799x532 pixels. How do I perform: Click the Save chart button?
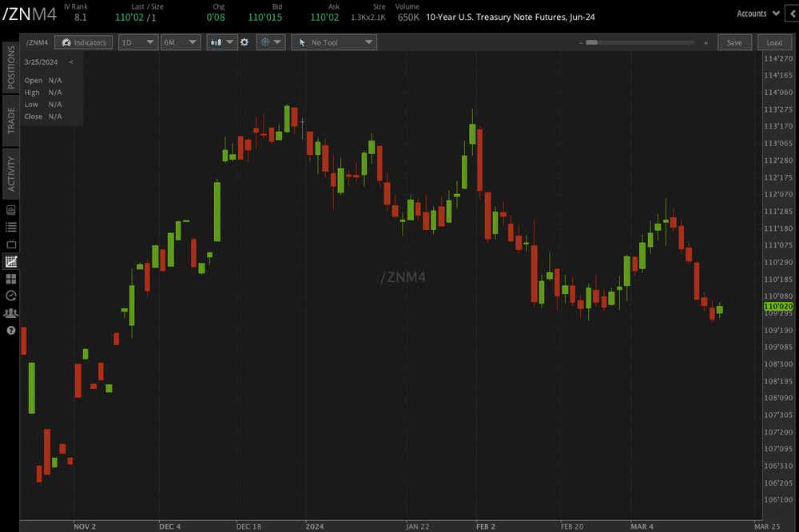[734, 42]
